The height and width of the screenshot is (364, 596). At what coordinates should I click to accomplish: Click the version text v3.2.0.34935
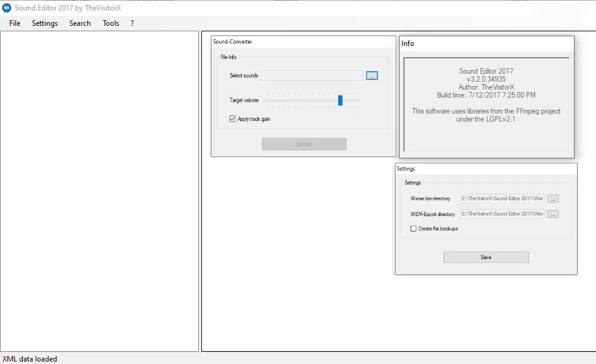pyautogui.click(x=486, y=79)
